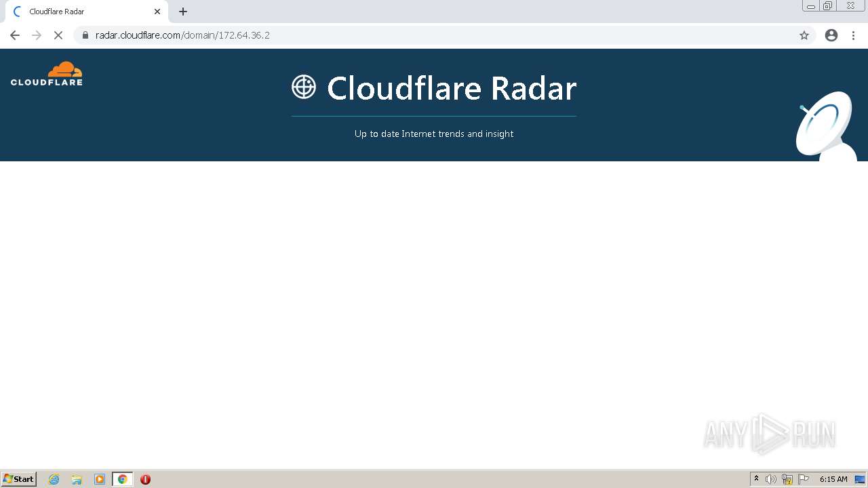
Task: Open Windows Explorer folder from taskbar
Action: coord(77,479)
